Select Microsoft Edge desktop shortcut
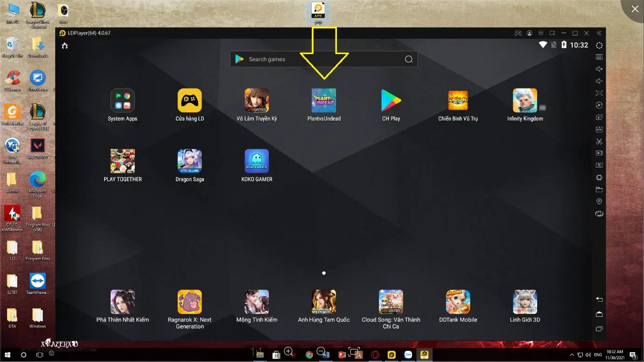The width and height of the screenshot is (644, 362). (x=37, y=185)
